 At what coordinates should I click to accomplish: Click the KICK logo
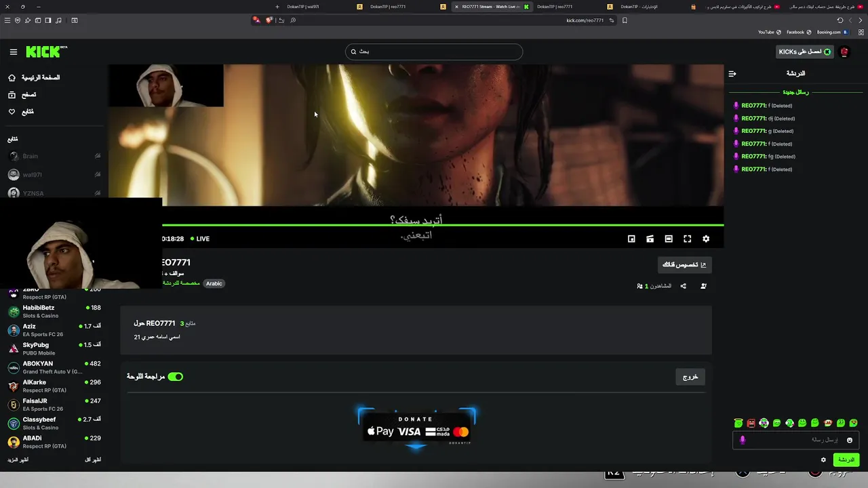(x=46, y=52)
